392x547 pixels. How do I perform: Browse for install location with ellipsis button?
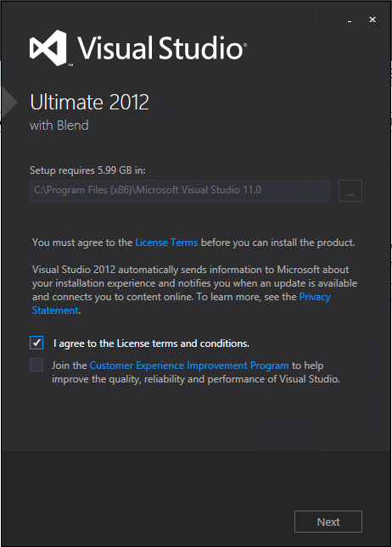point(350,191)
